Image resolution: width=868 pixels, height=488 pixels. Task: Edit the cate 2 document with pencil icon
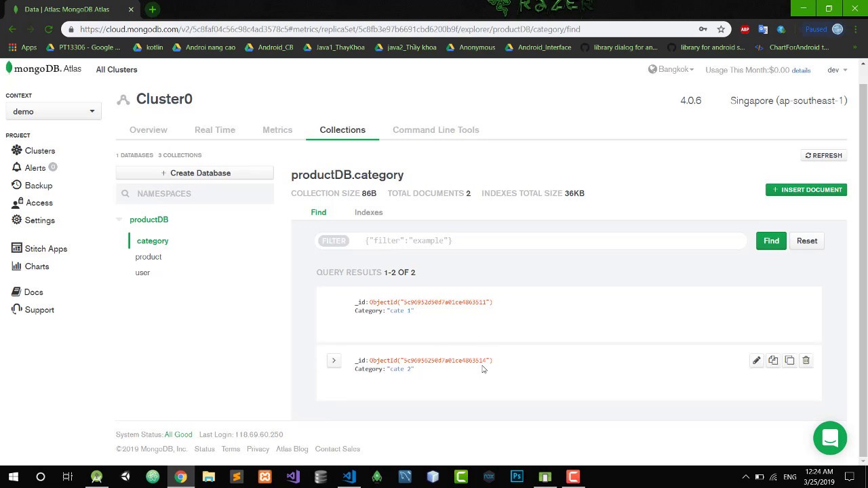click(x=756, y=361)
